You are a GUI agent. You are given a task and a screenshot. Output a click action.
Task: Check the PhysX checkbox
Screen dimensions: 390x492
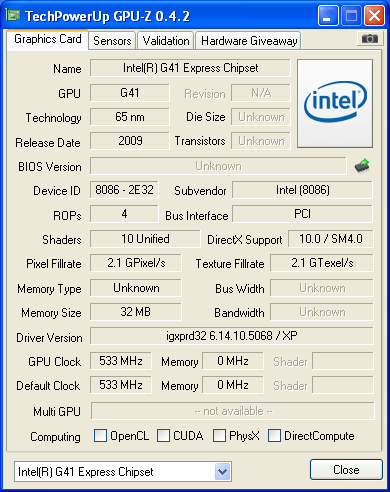(219, 436)
